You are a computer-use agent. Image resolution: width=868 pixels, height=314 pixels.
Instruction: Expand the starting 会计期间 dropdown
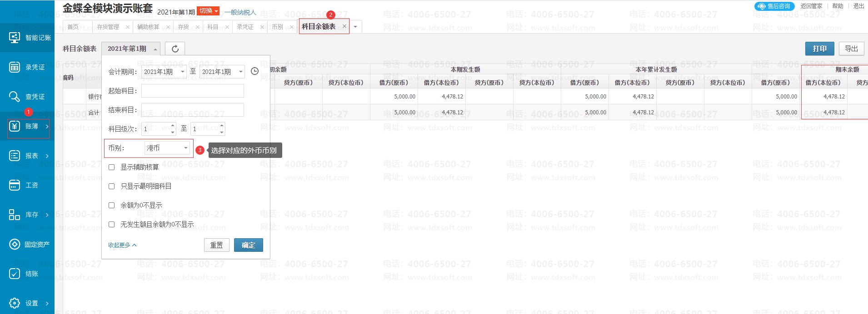[164, 72]
